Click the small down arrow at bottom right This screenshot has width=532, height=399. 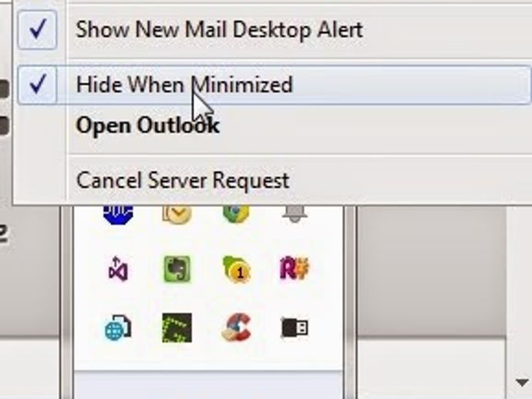[522, 383]
